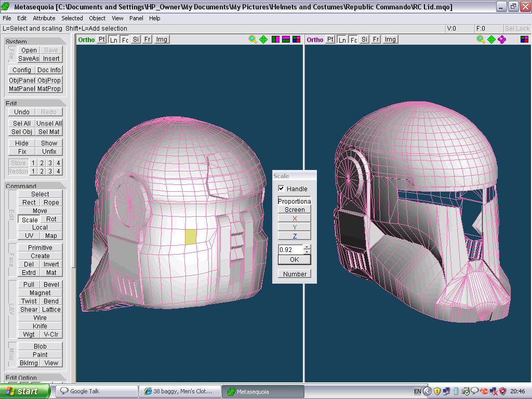Click the Windows start button

pos(25,391)
